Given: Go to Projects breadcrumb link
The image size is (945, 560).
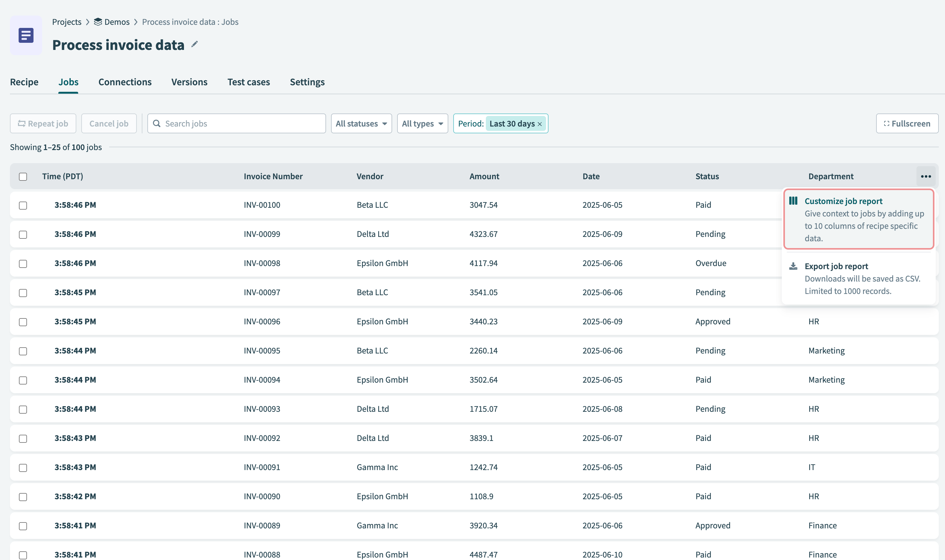Looking at the screenshot, I should pos(67,22).
